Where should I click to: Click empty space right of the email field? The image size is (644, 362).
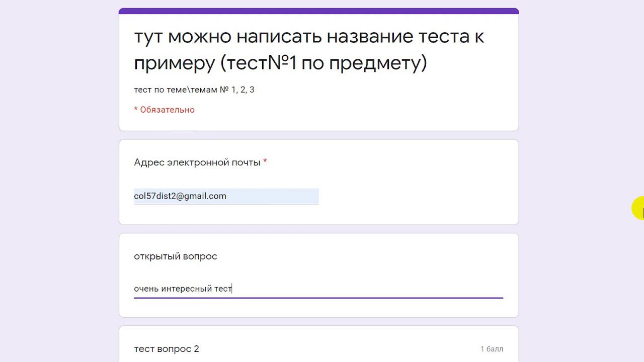click(x=413, y=196)
